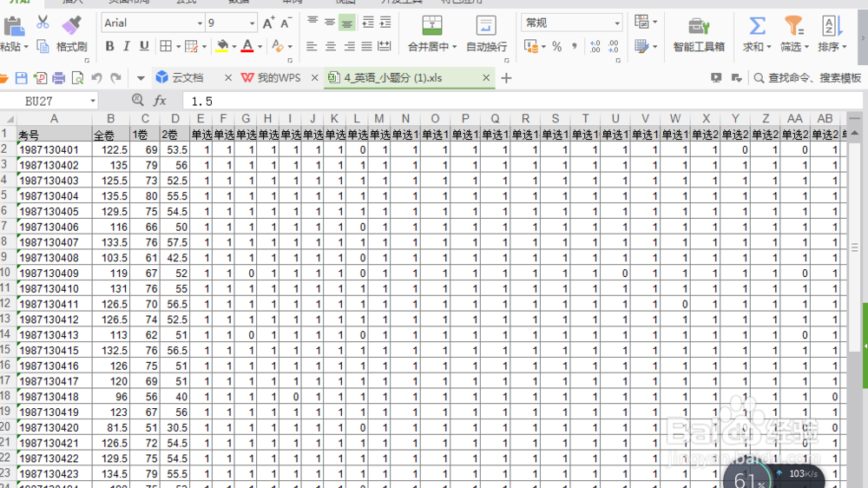
Task: Click the select-all corner triangle
Action: (x=9, y=119)
